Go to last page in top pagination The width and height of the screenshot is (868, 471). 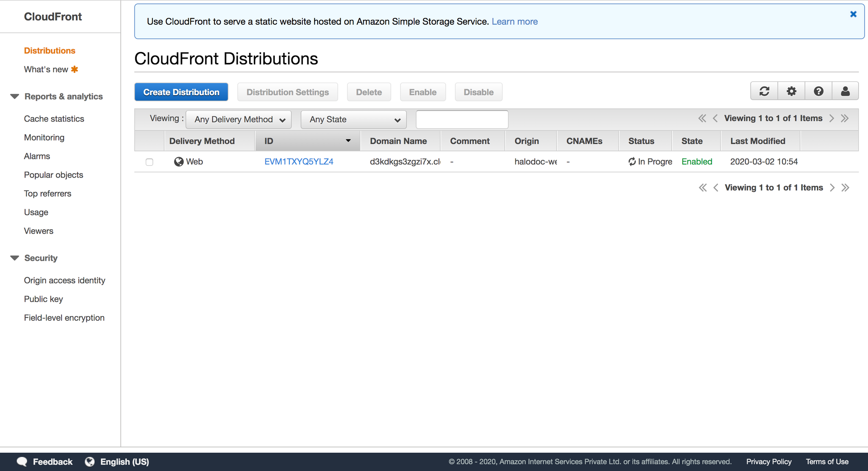point(845,119)
